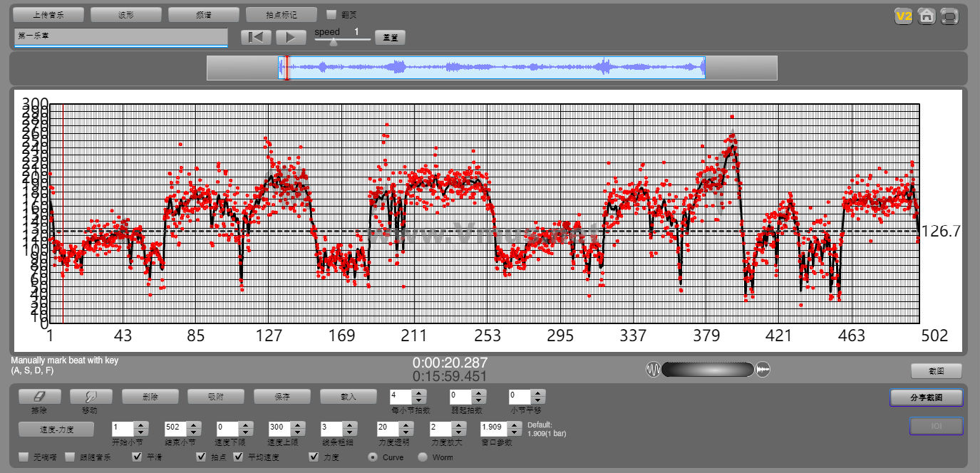Click the rewind-to-start button
Viewport: 980px width, 473px height.
(255, 37)
